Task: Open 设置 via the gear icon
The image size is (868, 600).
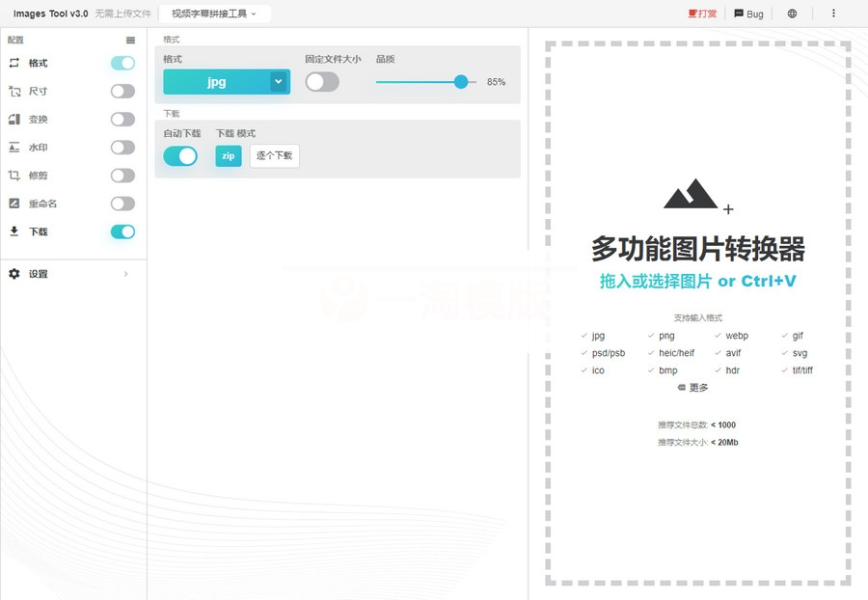Action: pos(14,273)
